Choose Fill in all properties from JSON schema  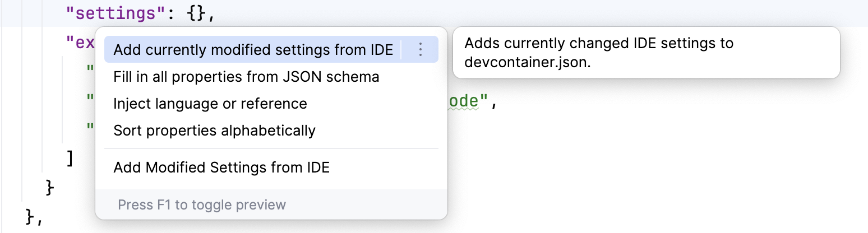click(246, 76)
